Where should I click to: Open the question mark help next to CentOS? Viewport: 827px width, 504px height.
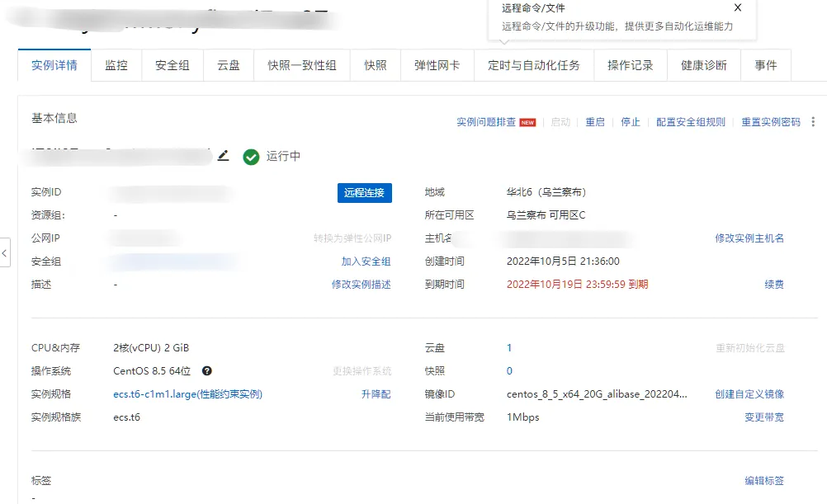coord(206,370)
